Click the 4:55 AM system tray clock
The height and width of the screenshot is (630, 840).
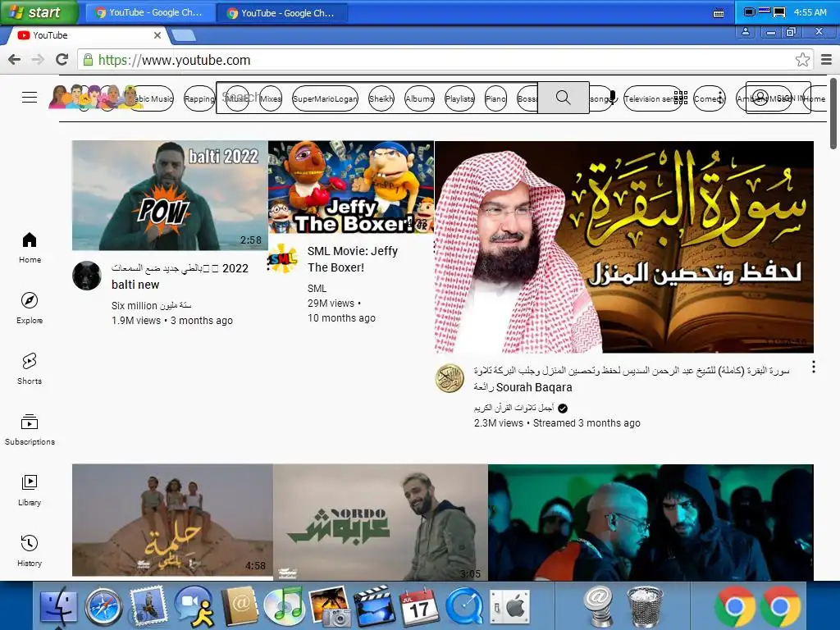click(x=810, y=12)
